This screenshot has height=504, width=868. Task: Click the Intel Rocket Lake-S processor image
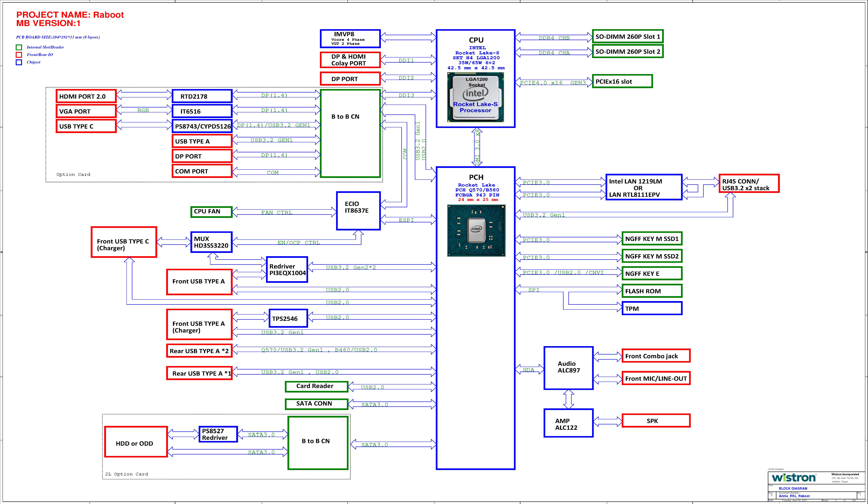(x=476, y=97)
